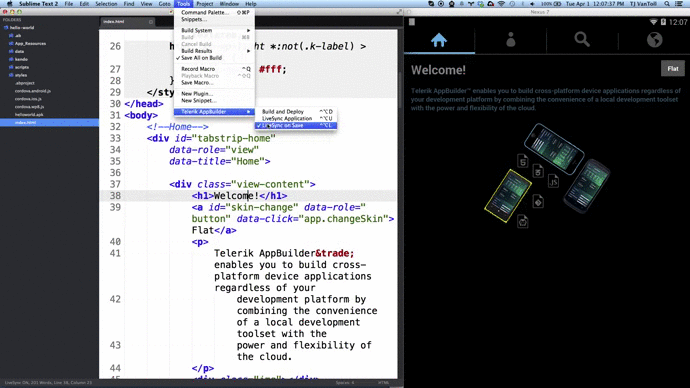Open the Window menu

coord(229,4)
